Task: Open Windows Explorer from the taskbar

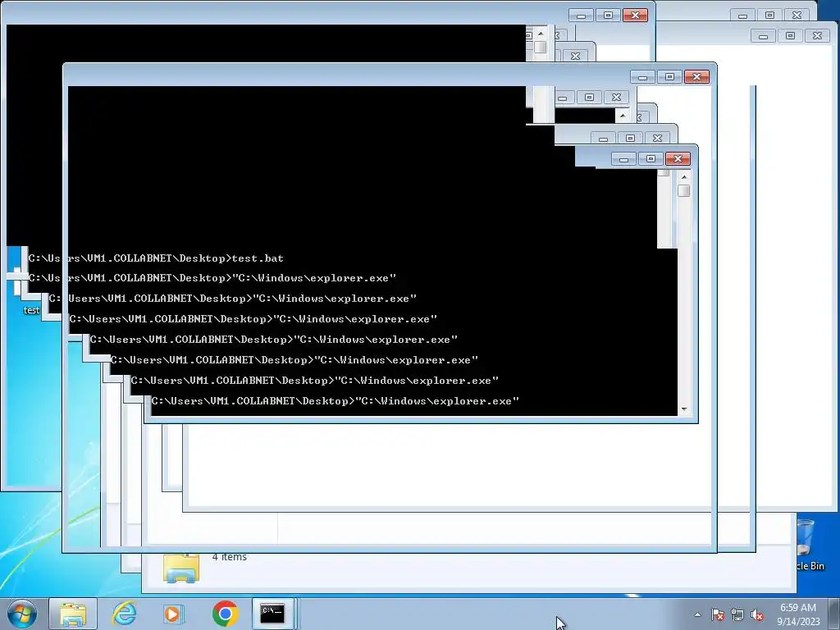Action: coord(73,614)
